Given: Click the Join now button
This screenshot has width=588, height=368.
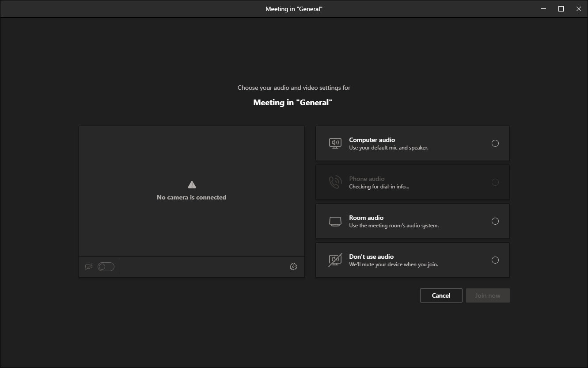Looking at the screenshot, I should [488, 295].
